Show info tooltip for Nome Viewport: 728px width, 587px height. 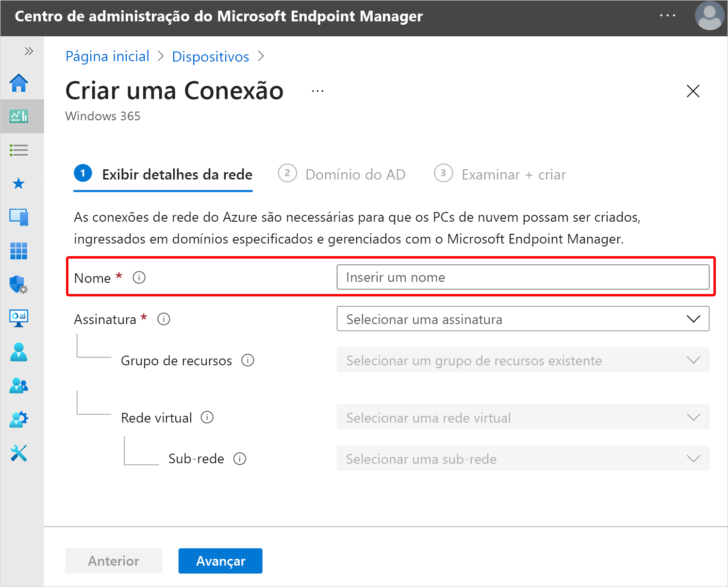coord(139,277)
